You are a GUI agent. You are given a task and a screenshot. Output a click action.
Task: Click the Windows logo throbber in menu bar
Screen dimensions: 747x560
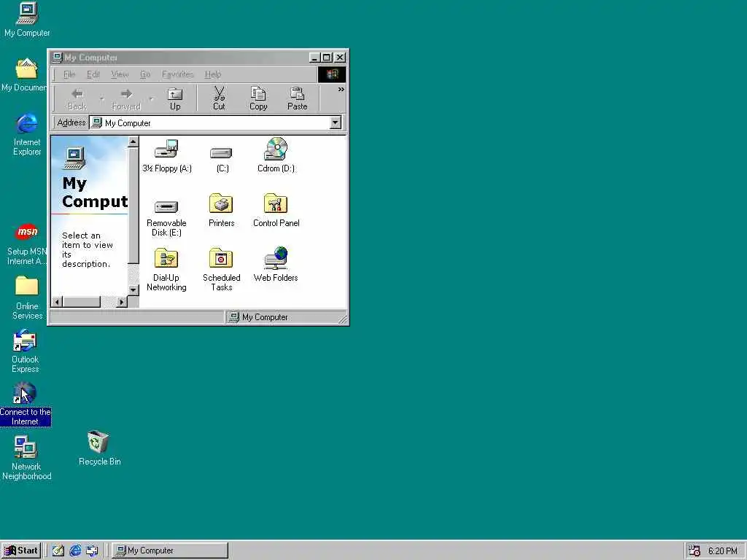point(332,74)
